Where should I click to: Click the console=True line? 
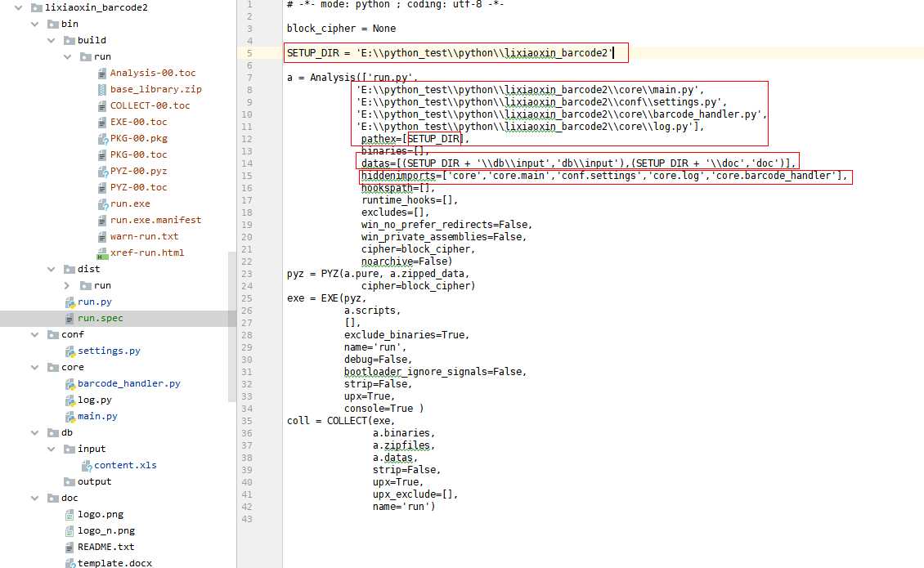pos(384,409)
